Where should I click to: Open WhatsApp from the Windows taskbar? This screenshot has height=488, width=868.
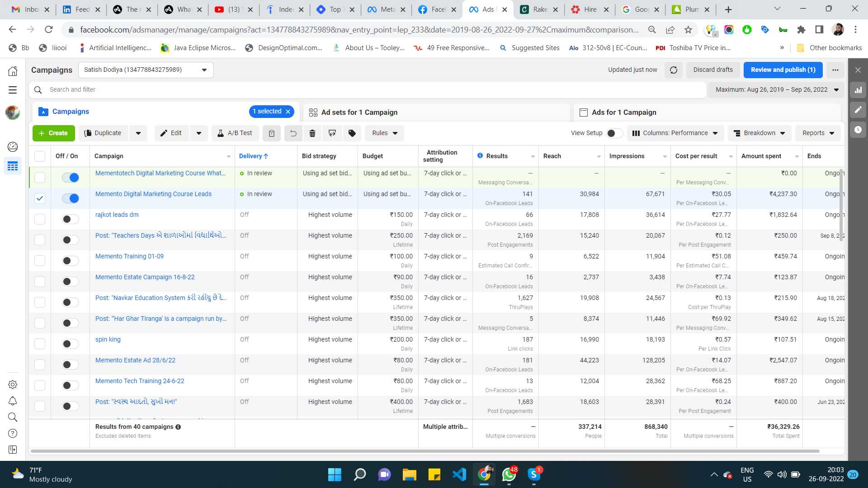point(509,474)
